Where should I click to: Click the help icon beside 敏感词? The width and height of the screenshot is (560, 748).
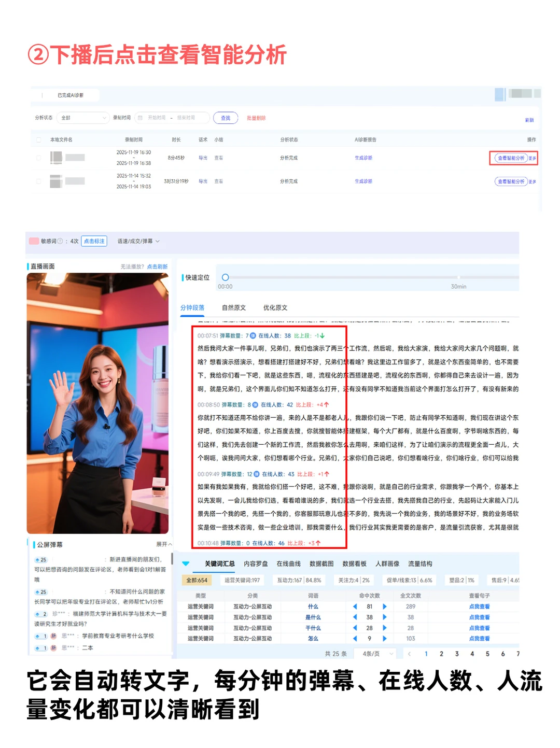click(x=60, y=241)
